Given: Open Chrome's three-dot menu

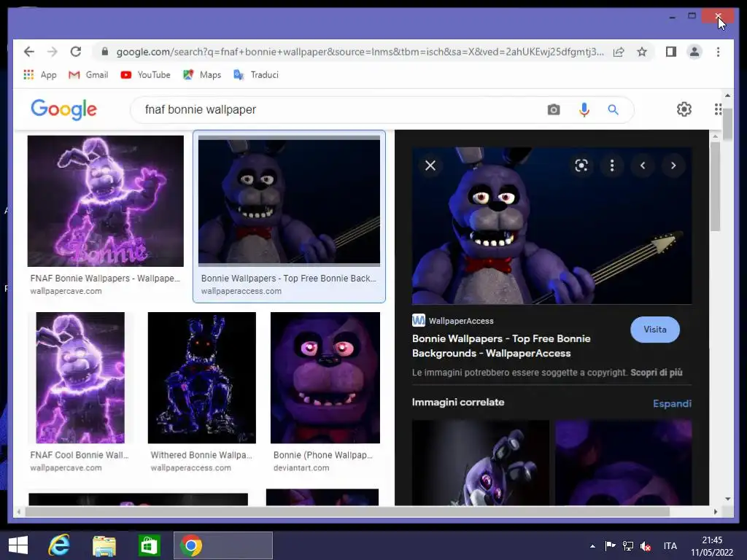Looking at the screenshot, I should 718,52.
